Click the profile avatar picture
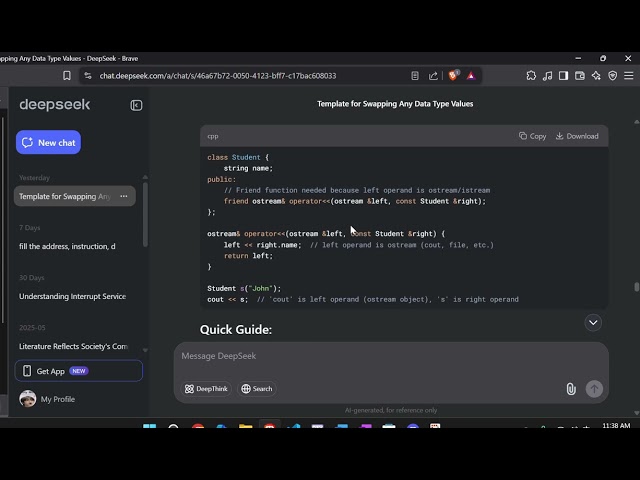640x480 pixels. click(x=28, y=399)
